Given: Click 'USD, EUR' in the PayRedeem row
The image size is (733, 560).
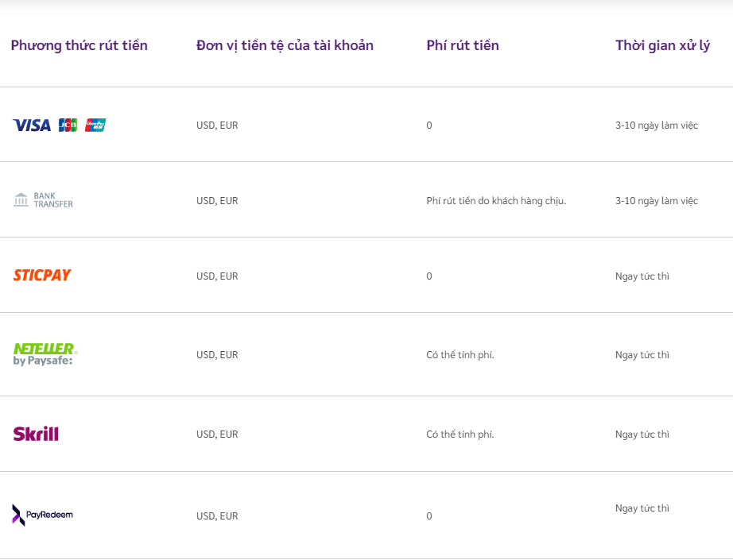Looking at the screenshot, I should tap(217, 516).
